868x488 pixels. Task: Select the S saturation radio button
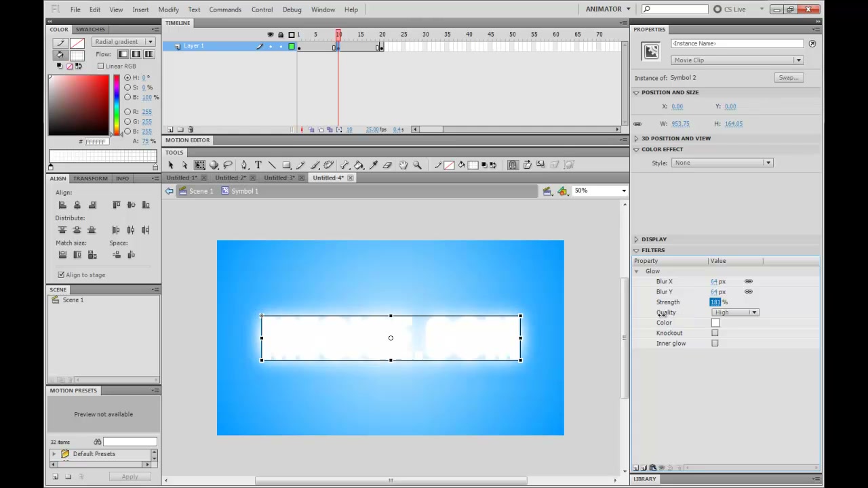click(x=127, y=87)
